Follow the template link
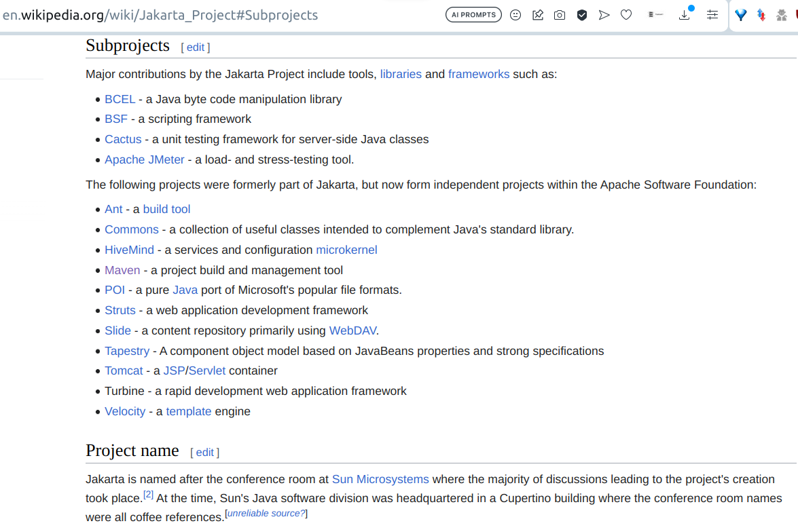The width and height of the screenshot is (798, 532). (x=188, y=411)
